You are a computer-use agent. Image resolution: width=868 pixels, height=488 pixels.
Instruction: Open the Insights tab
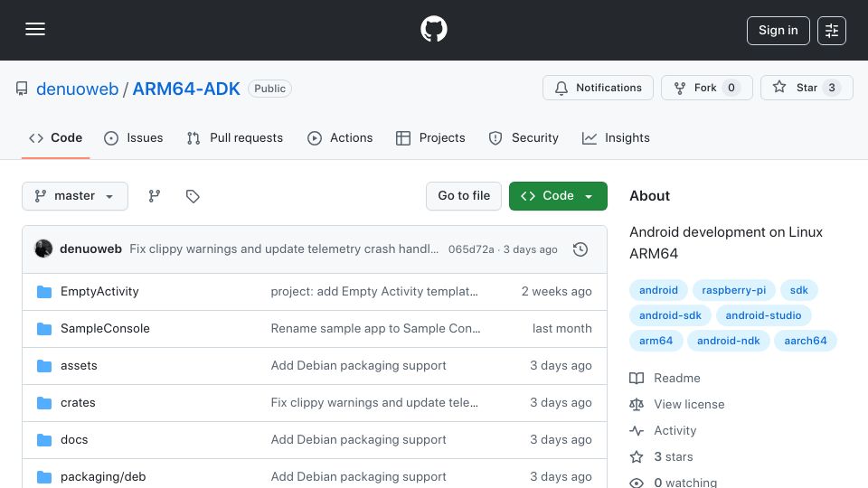[x=616, y=137]
